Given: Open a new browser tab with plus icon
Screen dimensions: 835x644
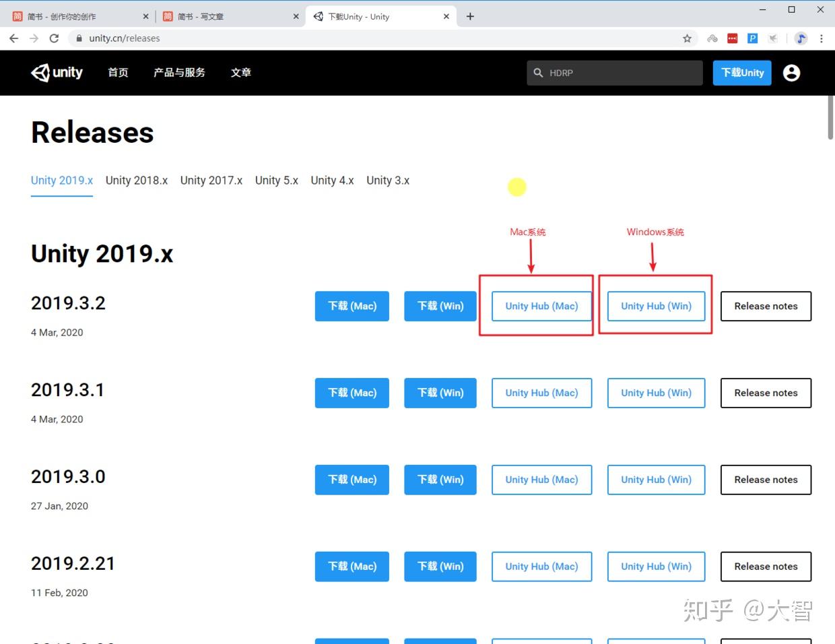Looking at the screenshot, I should coord(470,16).
